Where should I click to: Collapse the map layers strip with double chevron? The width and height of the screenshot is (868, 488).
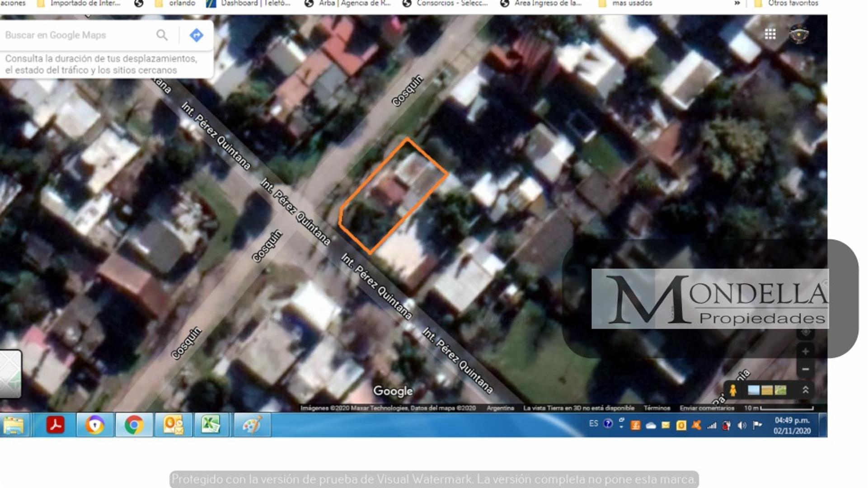807,390
